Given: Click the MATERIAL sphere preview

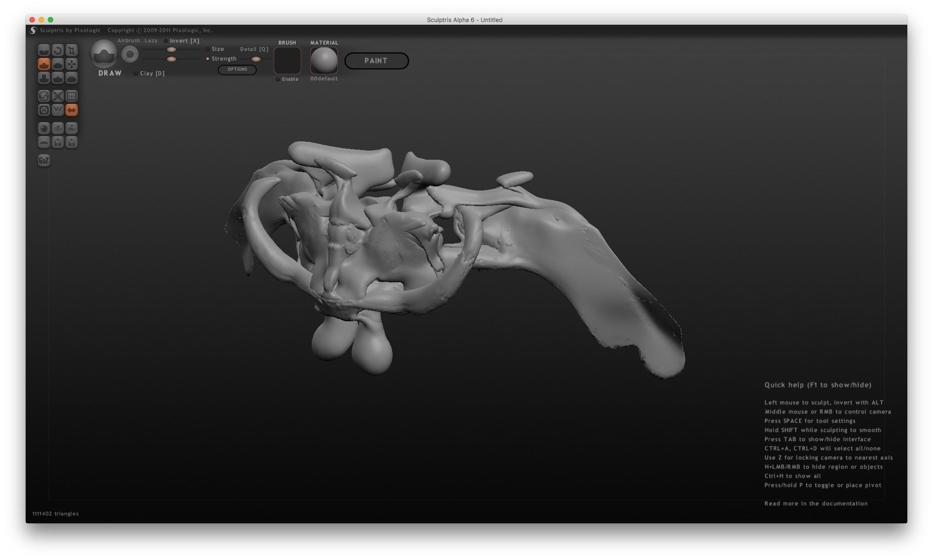Looking at the screenshot, I should pos(324,61).
